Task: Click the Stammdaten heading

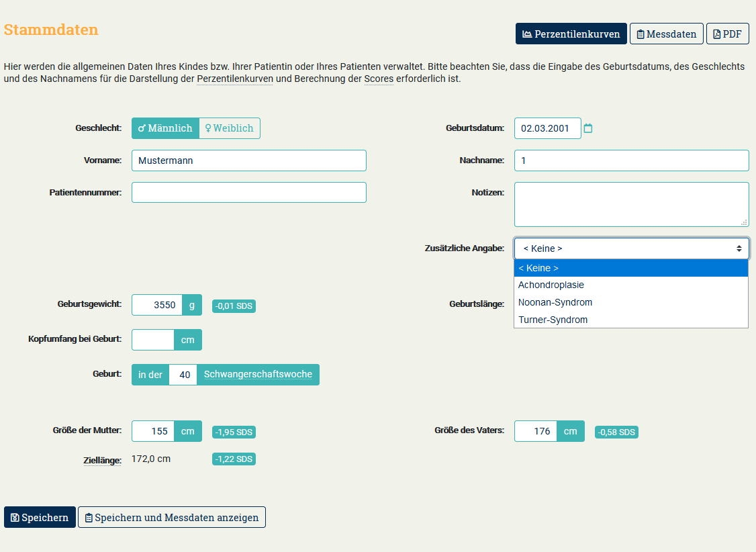Action: click(51, 30)
